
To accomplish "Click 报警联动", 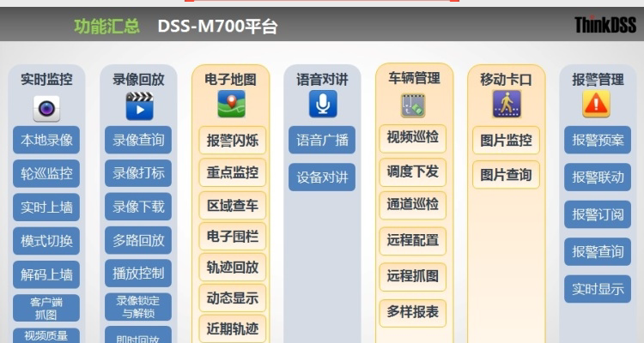I will pos(598,178).
